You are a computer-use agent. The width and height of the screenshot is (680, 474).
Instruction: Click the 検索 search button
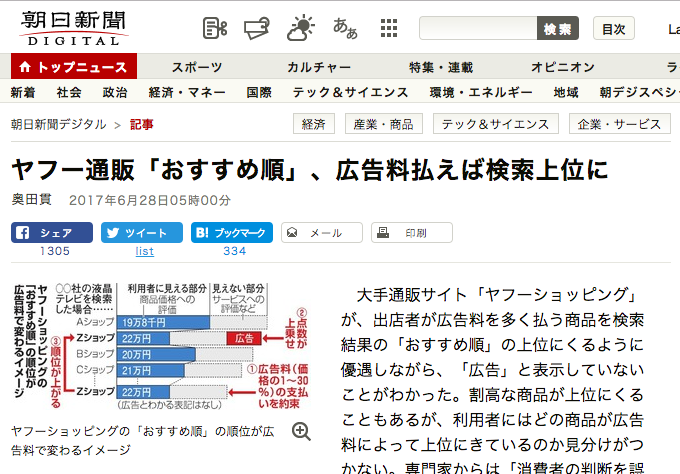click(x=558, y=28)
